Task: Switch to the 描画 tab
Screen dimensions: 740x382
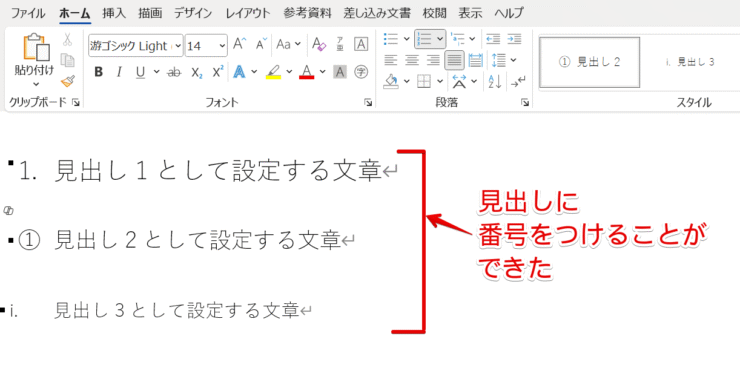Action: [150, 13]
